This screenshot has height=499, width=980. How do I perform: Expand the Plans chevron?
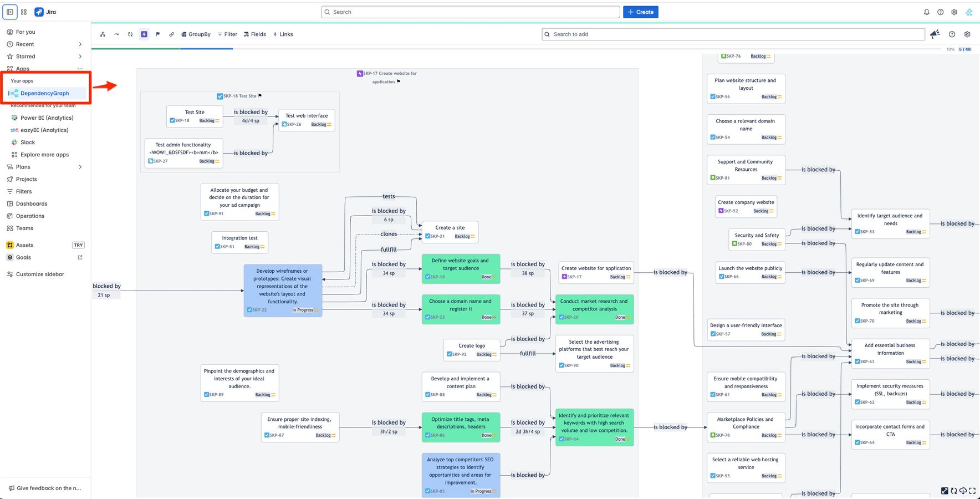click(x=80, y=167)
